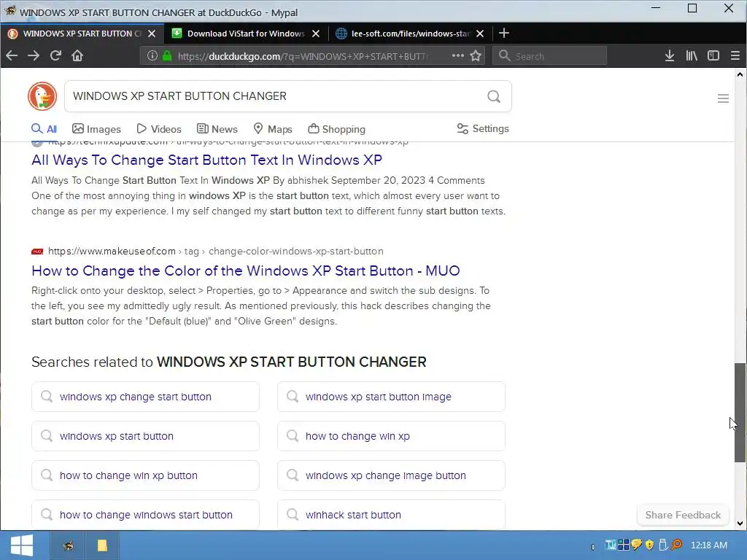The image size is (747, 560).
Task: Open All Ways To Change Start Button result
Action: point(206,160)
